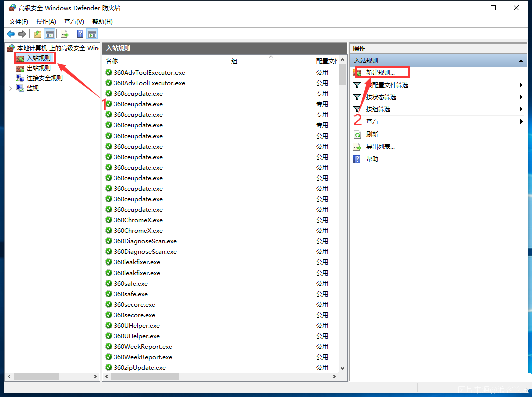This screenshot has height=397, width=532.
Task: Toggle the show/hide console tree toolbar icon
Action: [x=50, y=34]
